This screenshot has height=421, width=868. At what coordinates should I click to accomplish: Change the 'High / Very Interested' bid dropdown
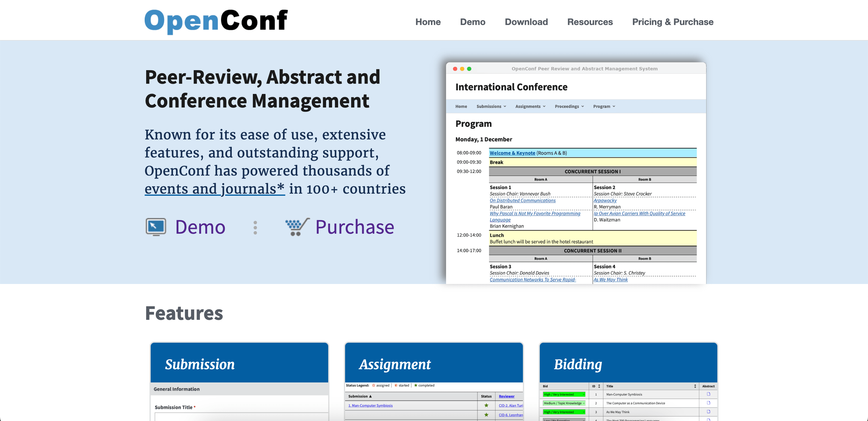(x=563, y=394)
